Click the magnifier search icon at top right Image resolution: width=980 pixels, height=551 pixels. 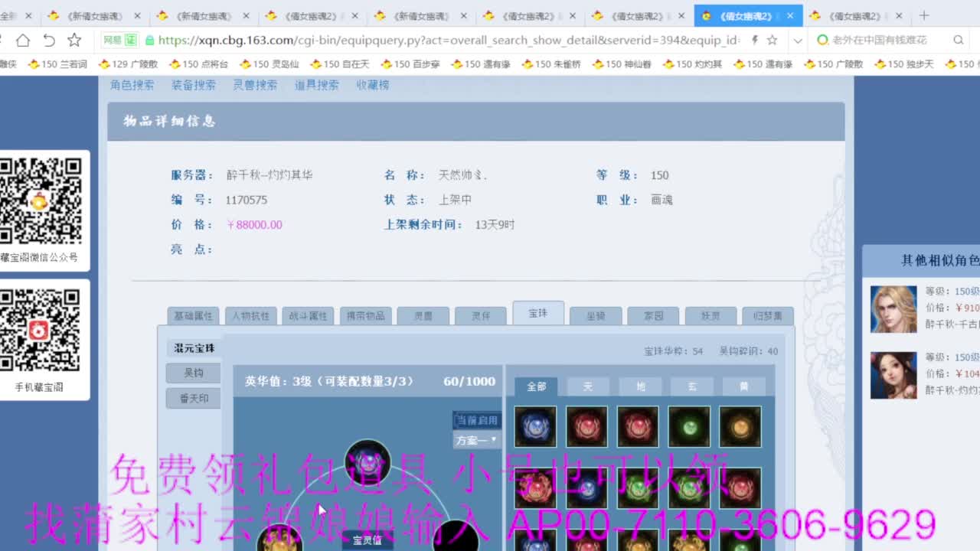click(x=959, y=41)
